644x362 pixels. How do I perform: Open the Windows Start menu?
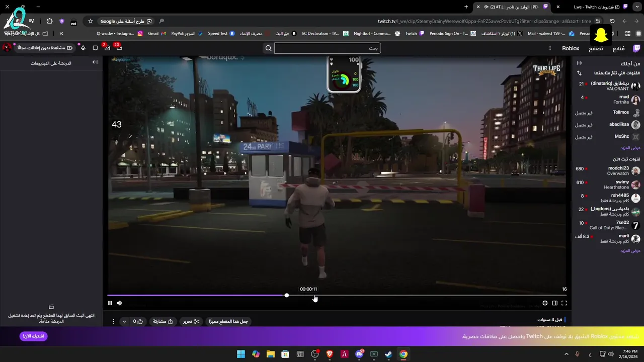[x=241, y=354]
